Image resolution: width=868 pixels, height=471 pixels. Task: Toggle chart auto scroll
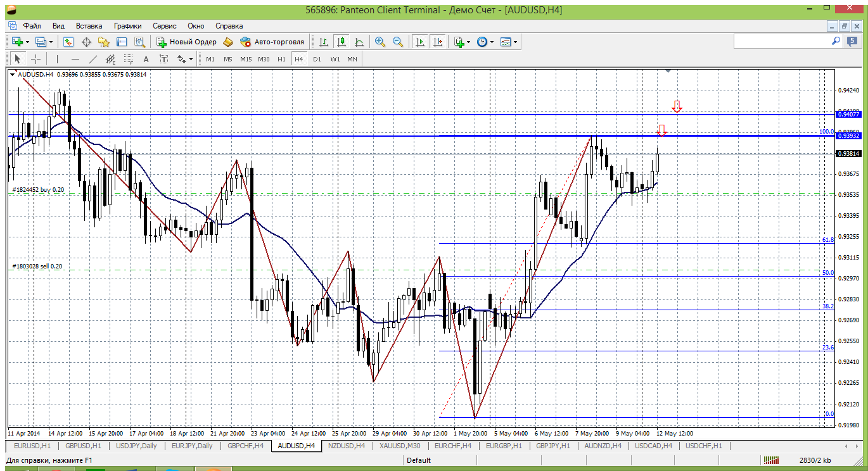419,42
